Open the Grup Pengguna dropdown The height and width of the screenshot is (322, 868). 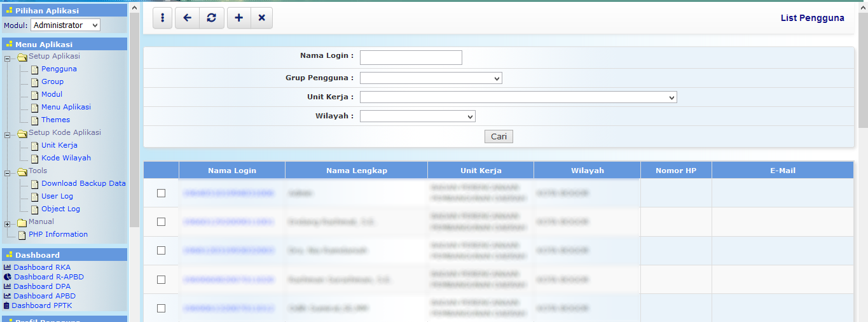(431, 78)
